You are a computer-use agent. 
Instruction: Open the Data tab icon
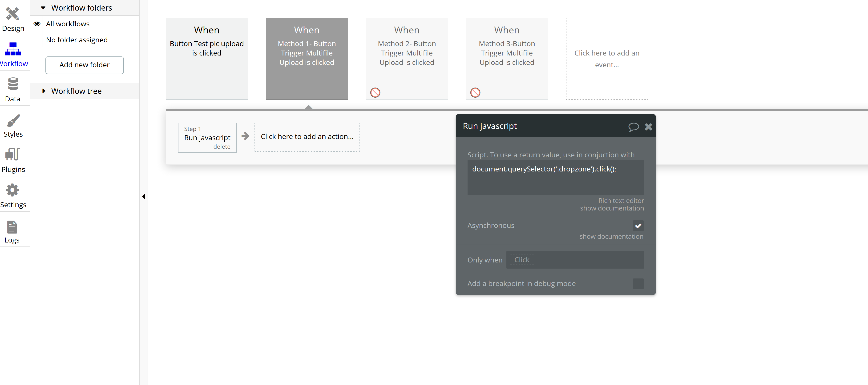click(x=13, y=84)
